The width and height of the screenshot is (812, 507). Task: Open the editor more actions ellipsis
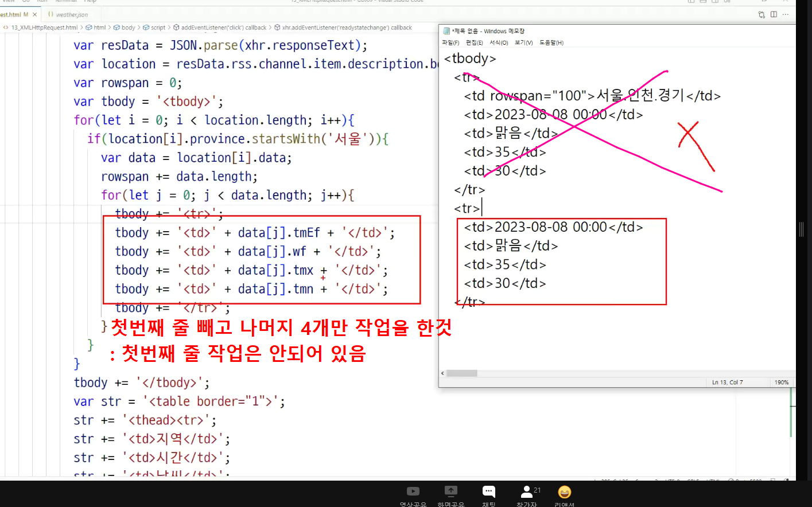pyautogui.click(x=786, y=14)
